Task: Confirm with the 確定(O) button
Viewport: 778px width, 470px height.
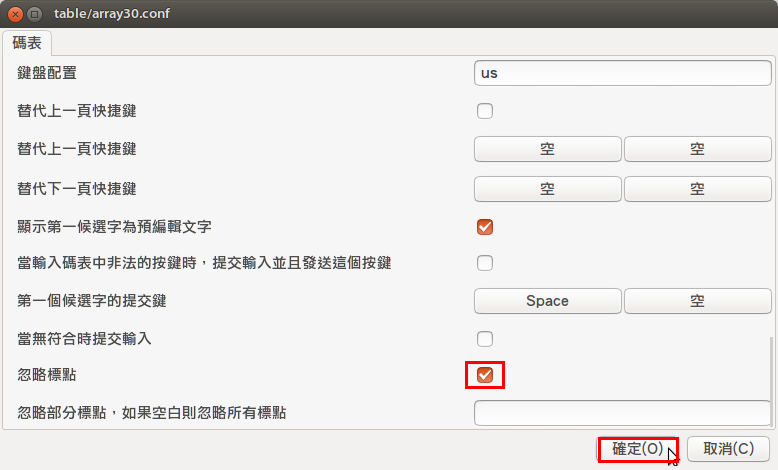Action: (x=638, y=449)
